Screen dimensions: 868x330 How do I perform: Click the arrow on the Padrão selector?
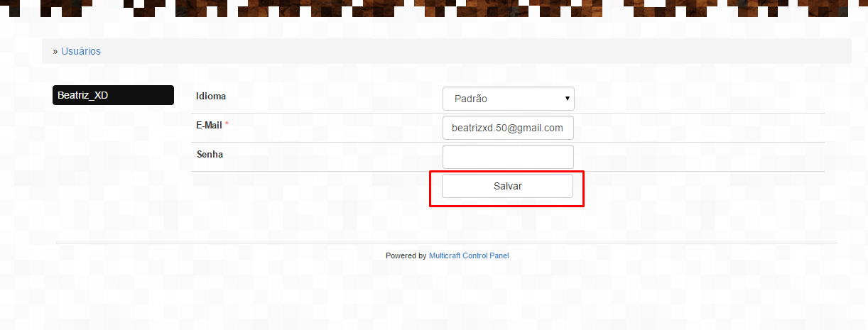point(567,99)
